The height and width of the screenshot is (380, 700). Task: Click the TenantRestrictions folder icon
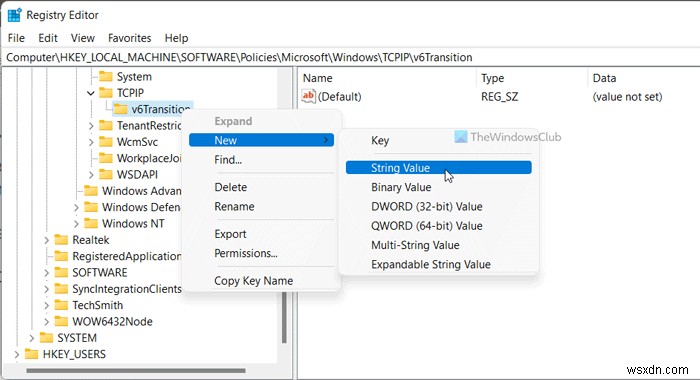tap(106, 125)
